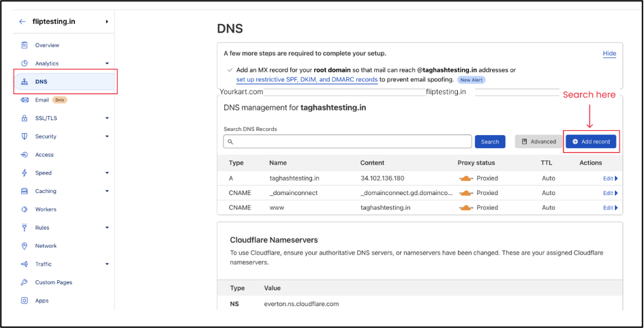Click the New Alert badge
This screenshot has width=644, height=328.
(472, 80)
